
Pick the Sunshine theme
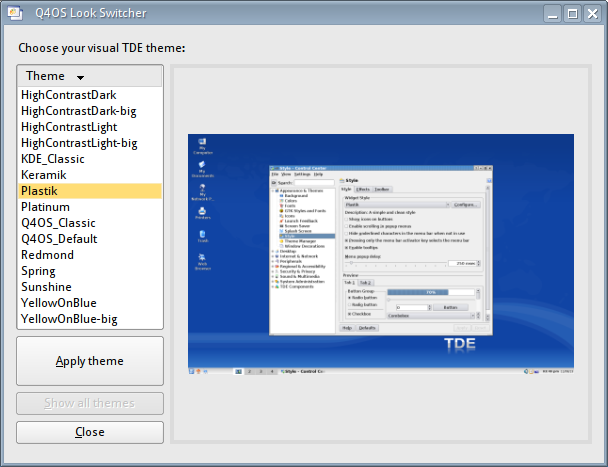click(90, 287)
